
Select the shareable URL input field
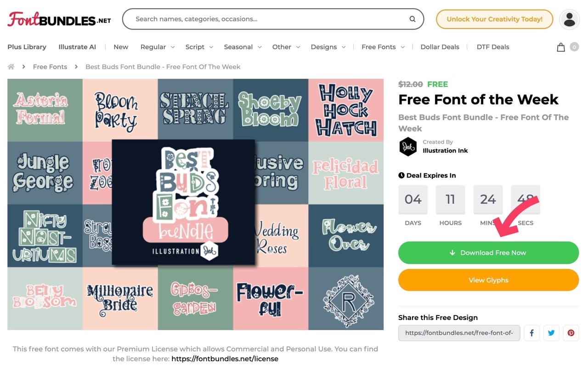click(459, 332)
